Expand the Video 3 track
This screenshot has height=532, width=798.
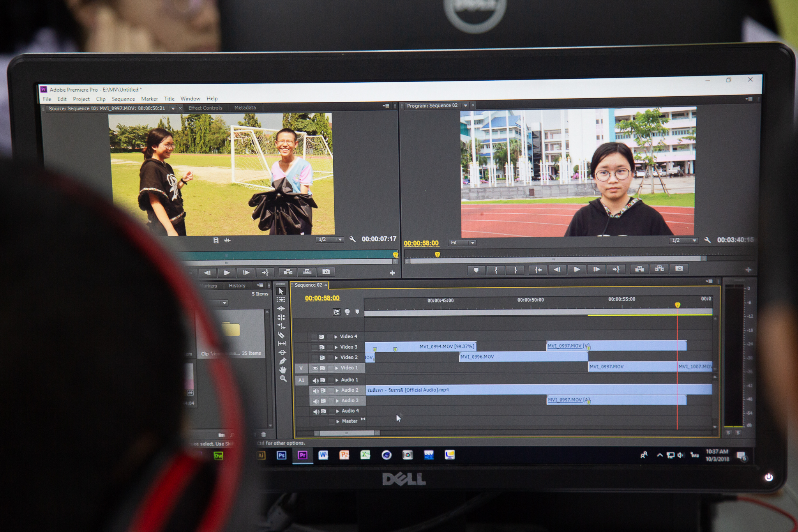[x=336, y=347]
